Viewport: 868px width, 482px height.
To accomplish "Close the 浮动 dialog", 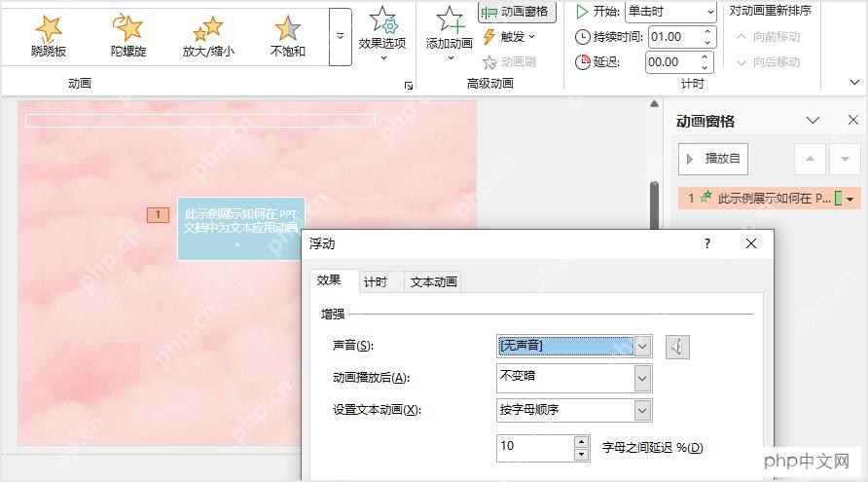I will click(x=750, y=243).
